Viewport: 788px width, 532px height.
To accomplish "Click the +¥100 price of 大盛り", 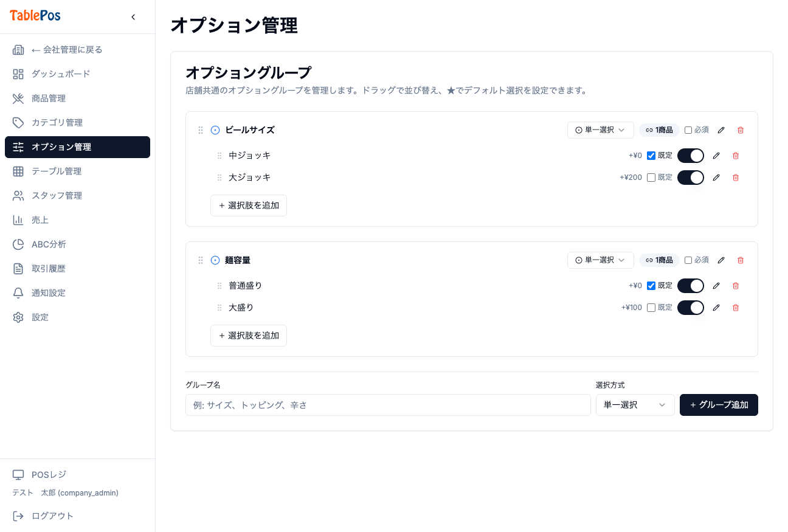I will 632,308.
